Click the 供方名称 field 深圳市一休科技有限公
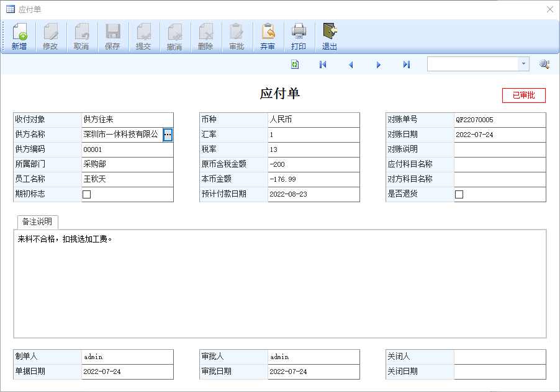 [x=122, y=135]
